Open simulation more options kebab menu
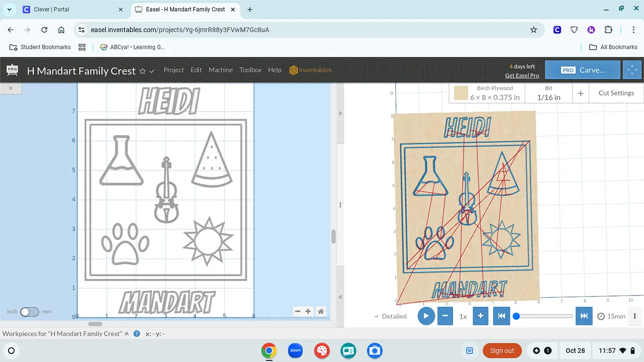This screenshot has height=362, width=644. (x=635, y=316)
